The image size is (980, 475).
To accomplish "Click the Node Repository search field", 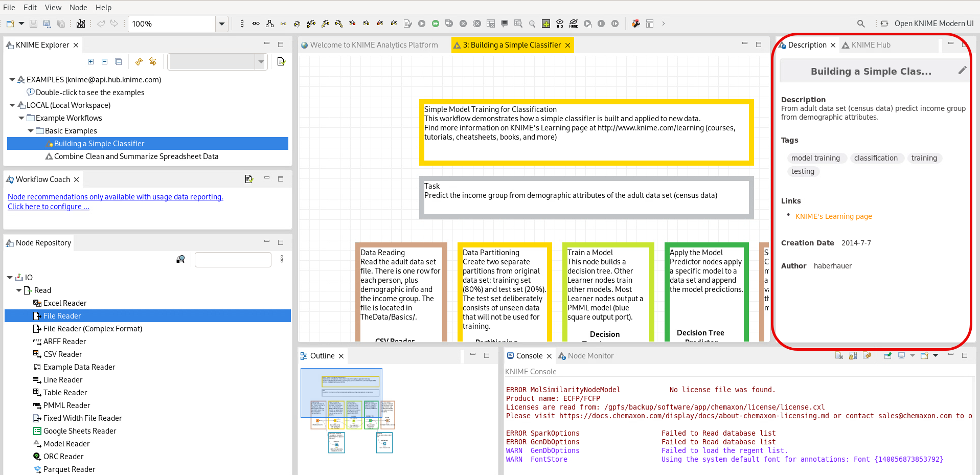I will (233, 260).
